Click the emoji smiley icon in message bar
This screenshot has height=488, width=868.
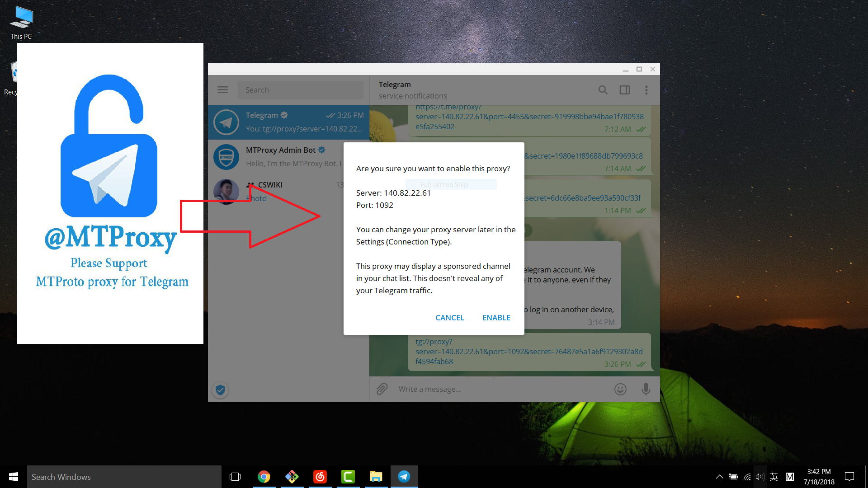point(620,389)
